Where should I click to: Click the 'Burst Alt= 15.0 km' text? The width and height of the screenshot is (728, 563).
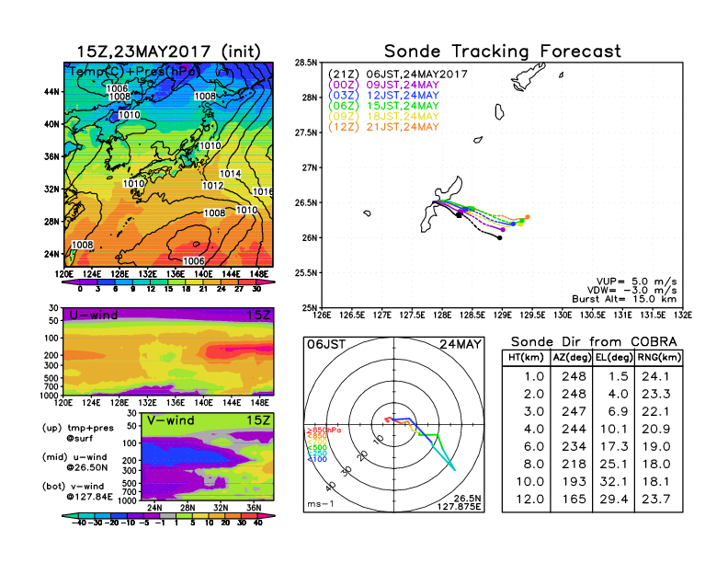tap(624, 299)
